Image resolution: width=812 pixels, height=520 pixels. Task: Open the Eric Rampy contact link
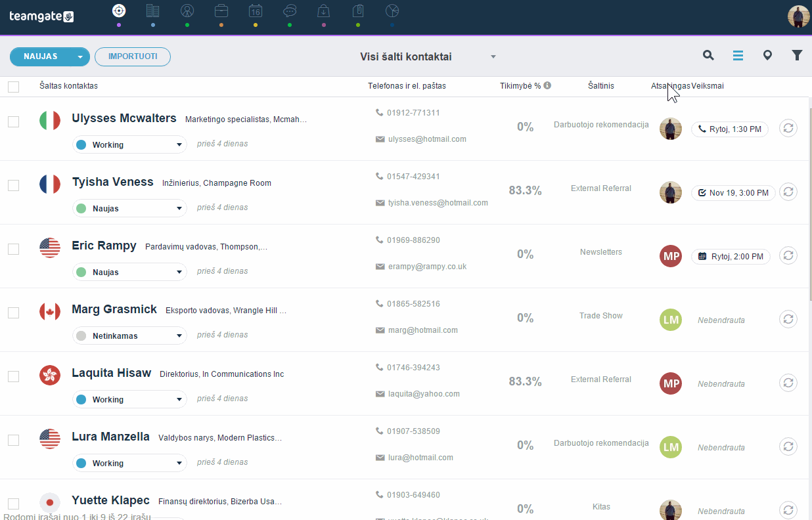(x=104, y=246)
